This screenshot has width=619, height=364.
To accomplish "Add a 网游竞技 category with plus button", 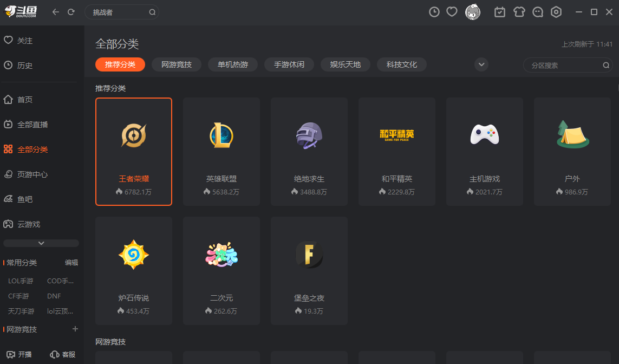I will click(75, 329).
